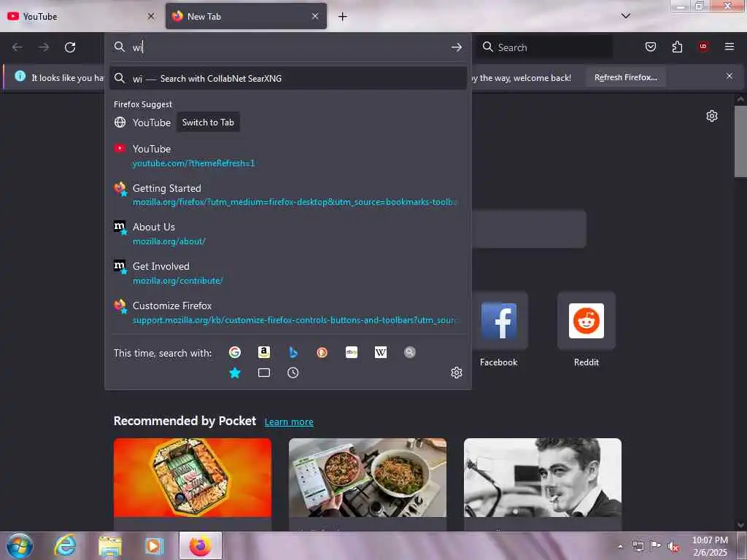This screenshot has height=560, width=747.
Task: Open Getting Started bookmark suggestion
Action: tap(287, 195)
